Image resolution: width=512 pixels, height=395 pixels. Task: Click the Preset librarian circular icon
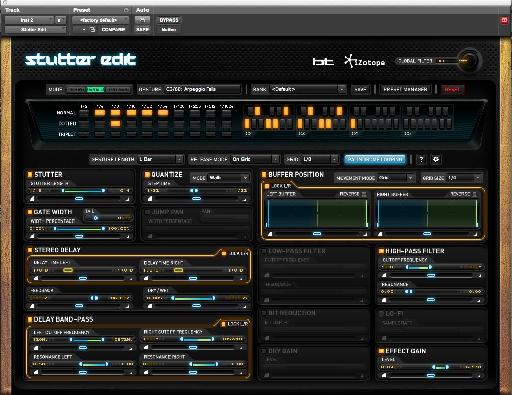[126, 10]
